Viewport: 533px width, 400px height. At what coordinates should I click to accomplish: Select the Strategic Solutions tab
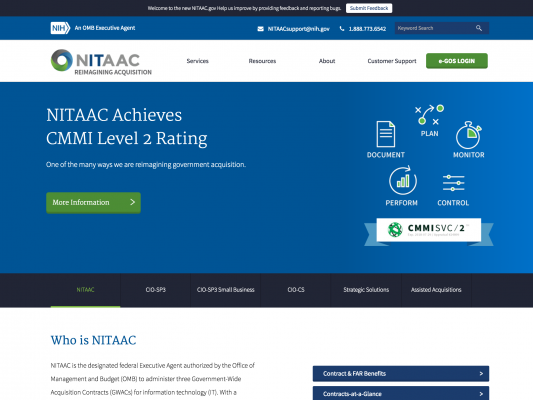tap(366, 290)
